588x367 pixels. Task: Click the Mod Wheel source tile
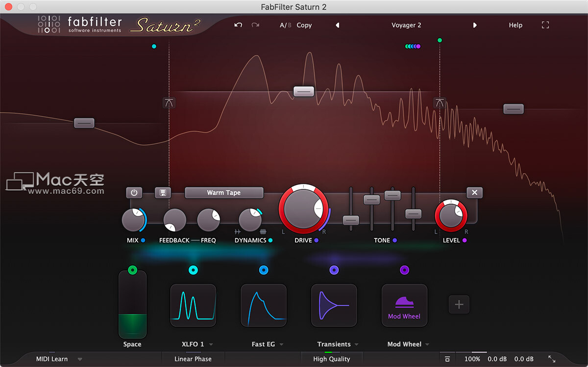(404, 305)
